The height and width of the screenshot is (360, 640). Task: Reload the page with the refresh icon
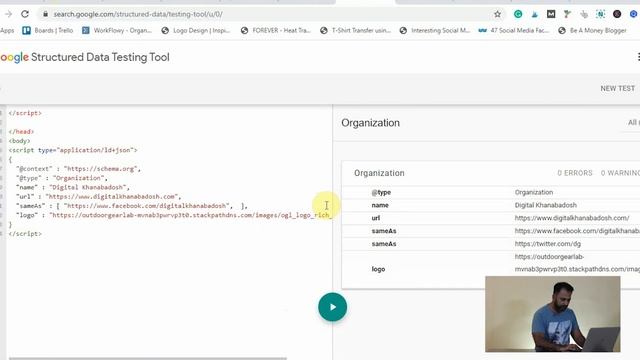point(25,14)
